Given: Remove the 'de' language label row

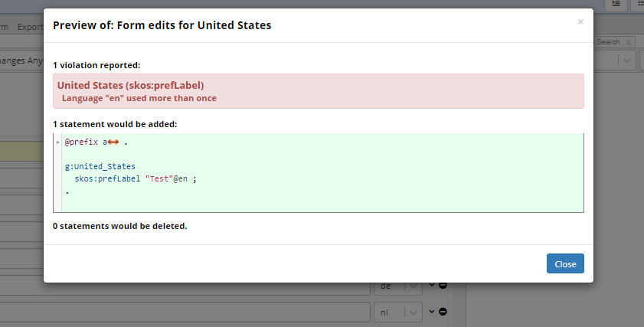Looking at the screenshot, I should point(443,286).
